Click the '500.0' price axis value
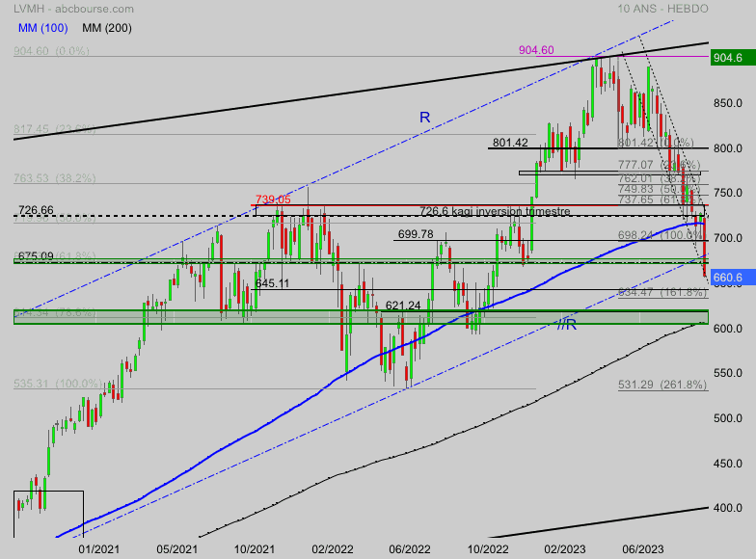 [x=727, y=418]
